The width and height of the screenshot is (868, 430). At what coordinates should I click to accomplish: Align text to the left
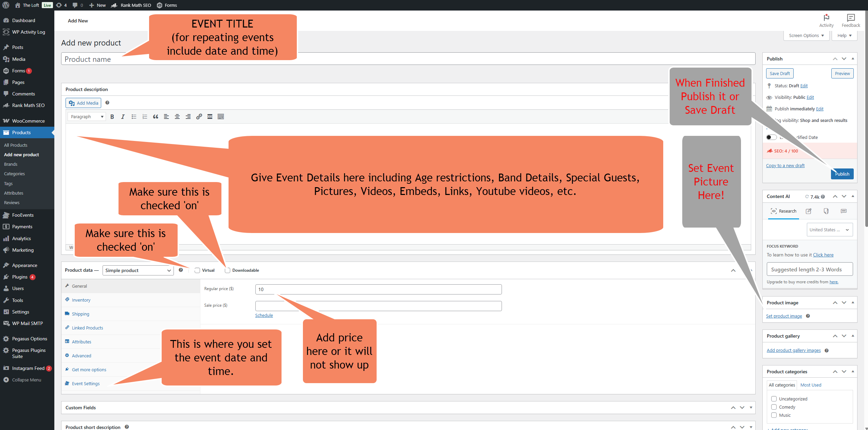[x=166, y=117]
